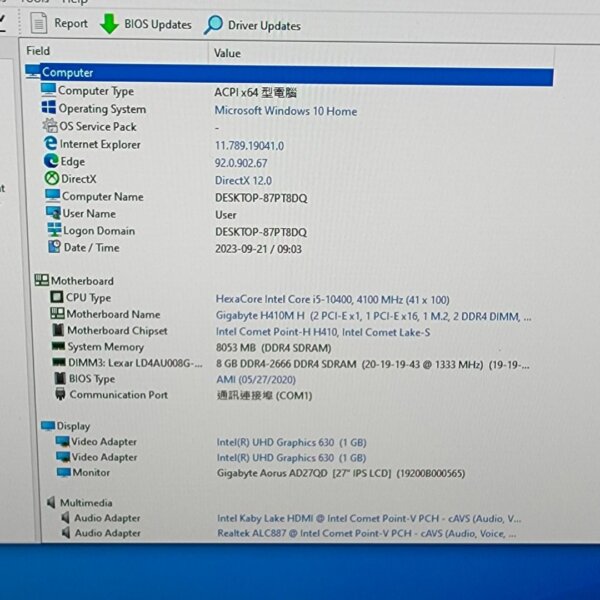Open the Intel Comet Point-H H410 chipset link
Viewport: 600px width, 600px height.
(x=323, y=332)
